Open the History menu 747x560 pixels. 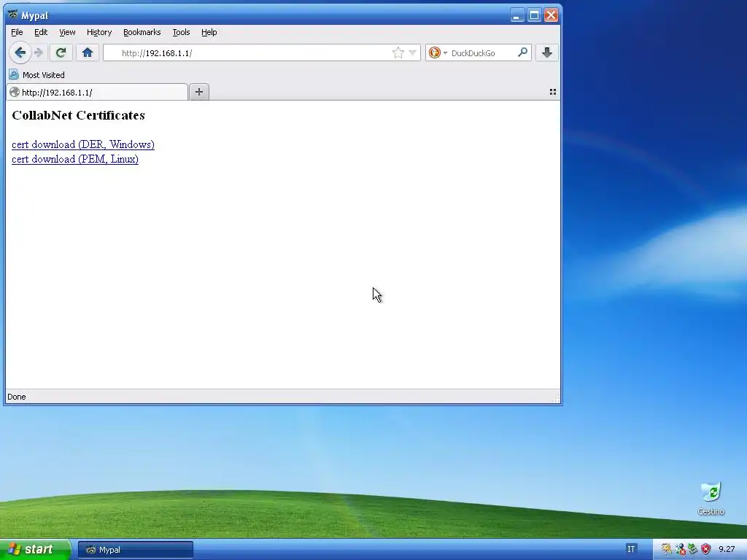[99, 32]
